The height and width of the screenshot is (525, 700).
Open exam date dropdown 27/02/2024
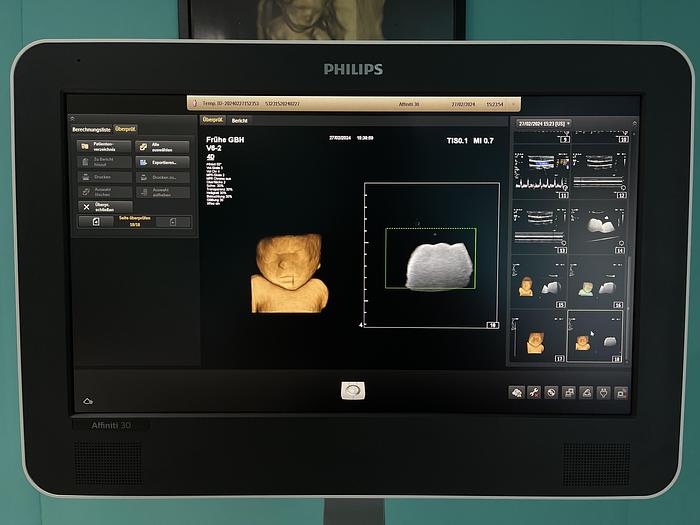tap(544, 124)
